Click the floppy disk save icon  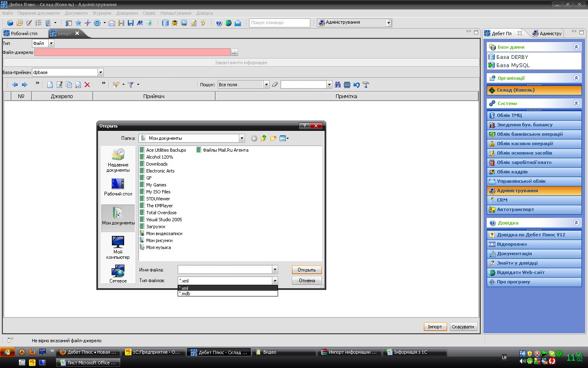131,23
